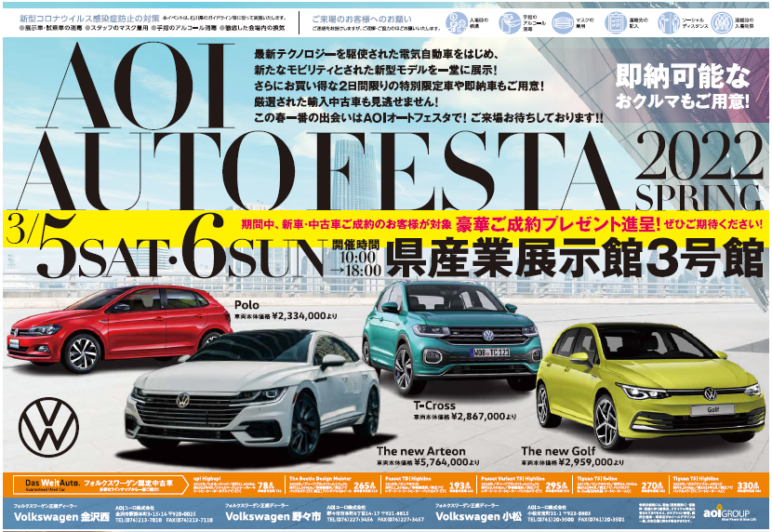Click the contact details clipboard icon
Viewport: 772px width, 532px height.
click(616, 22)
